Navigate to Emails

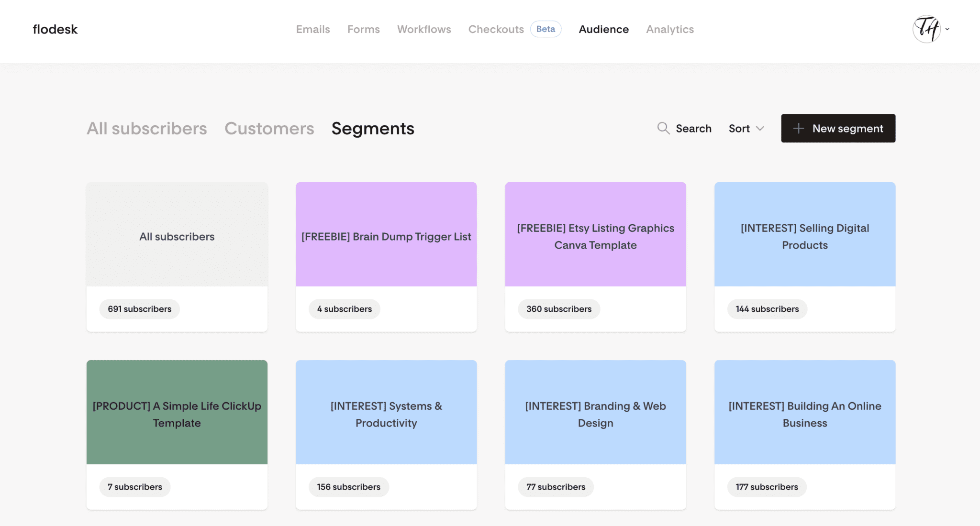click(313, 29)
